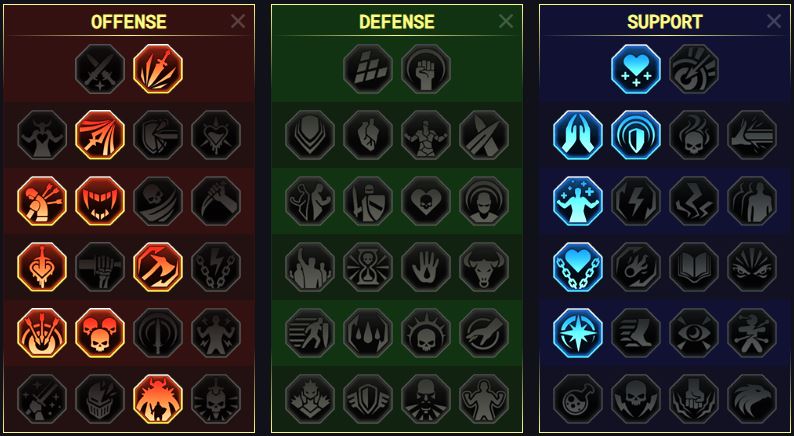Screen dimensions: 794x436
Task: Close the Support mastery panel
Action: pyautogui.click(x=774, y=21)
